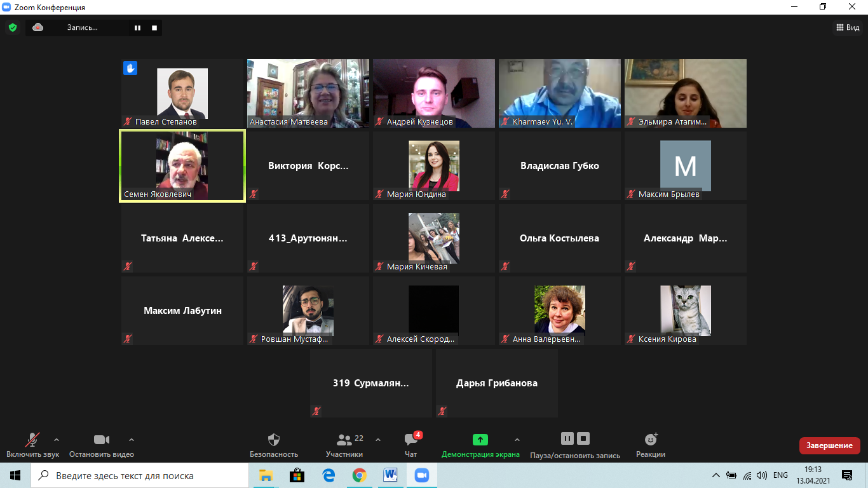
Task: Select Анна Валерьевна profile picture
Action: pyautogui.click(x=560, y=311)
